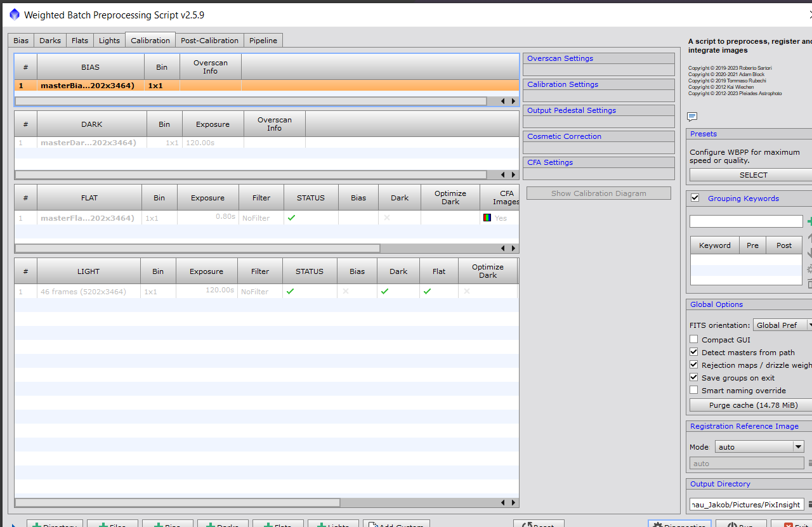The height and width of the screenshot is (527, 812).
Task: Click the green plus beside the keyword field
Action: coord(809,221)
